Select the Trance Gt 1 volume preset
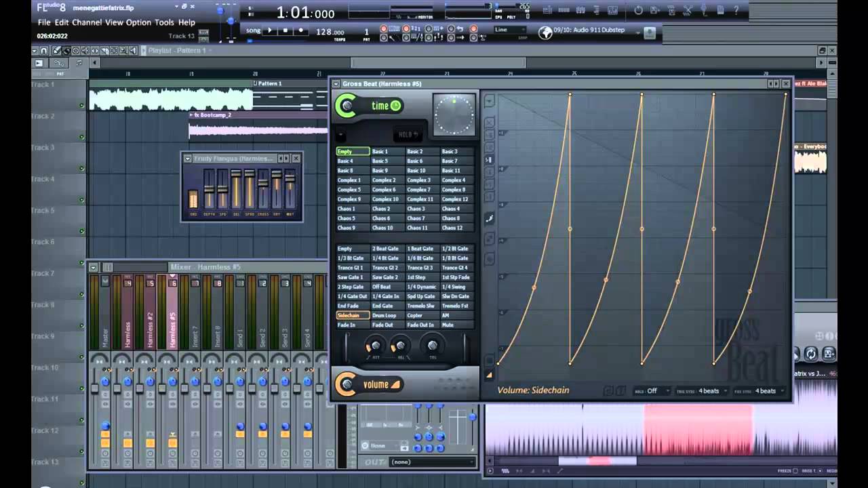 click(x=353, y=268)
